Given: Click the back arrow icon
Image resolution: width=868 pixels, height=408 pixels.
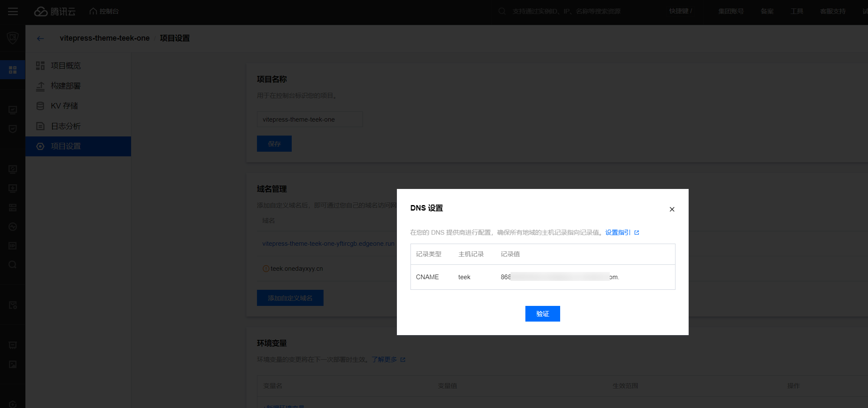Looking at the screenshot, I should click(40, 39).
